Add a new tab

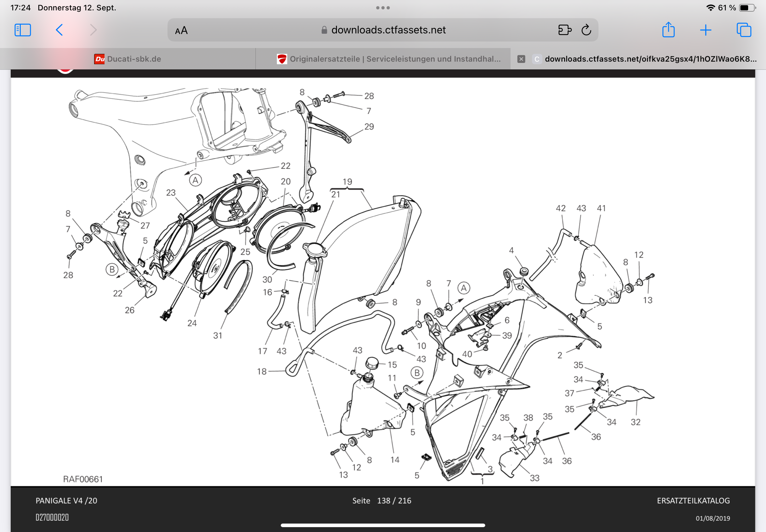coord(706,30)
